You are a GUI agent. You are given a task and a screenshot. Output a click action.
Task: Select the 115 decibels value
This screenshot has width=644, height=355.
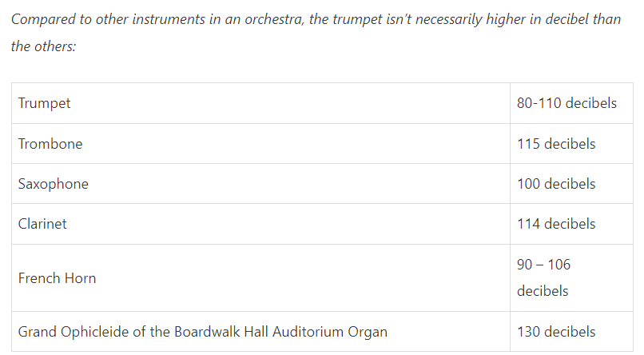click(x=555, y=144)
